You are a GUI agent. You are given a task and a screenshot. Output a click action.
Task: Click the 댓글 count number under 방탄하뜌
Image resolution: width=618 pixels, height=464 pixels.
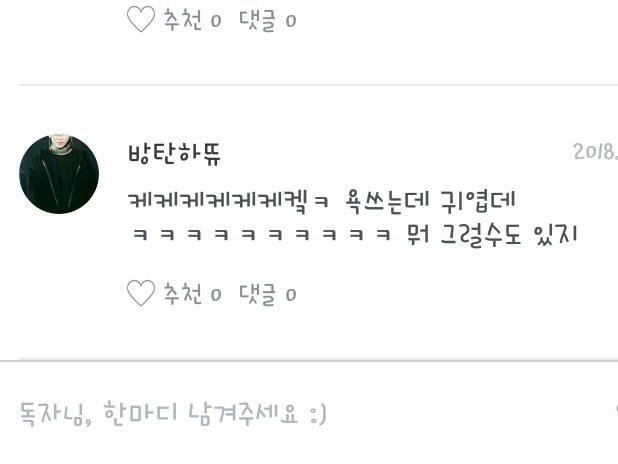click(291, 295)
